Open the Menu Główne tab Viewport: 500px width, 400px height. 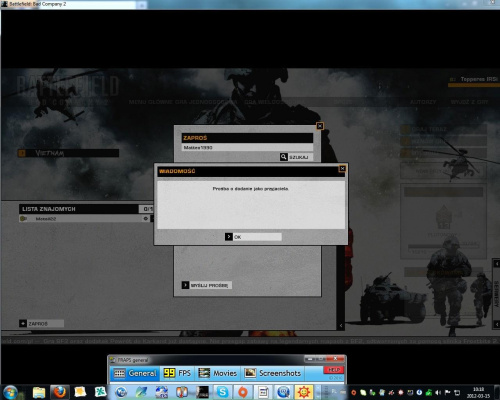point(151,102)
